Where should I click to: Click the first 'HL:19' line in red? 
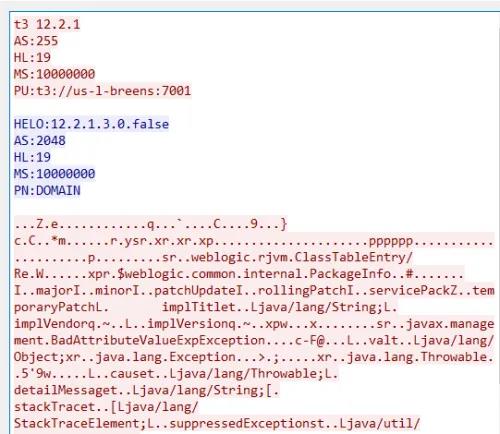[32, 58]
